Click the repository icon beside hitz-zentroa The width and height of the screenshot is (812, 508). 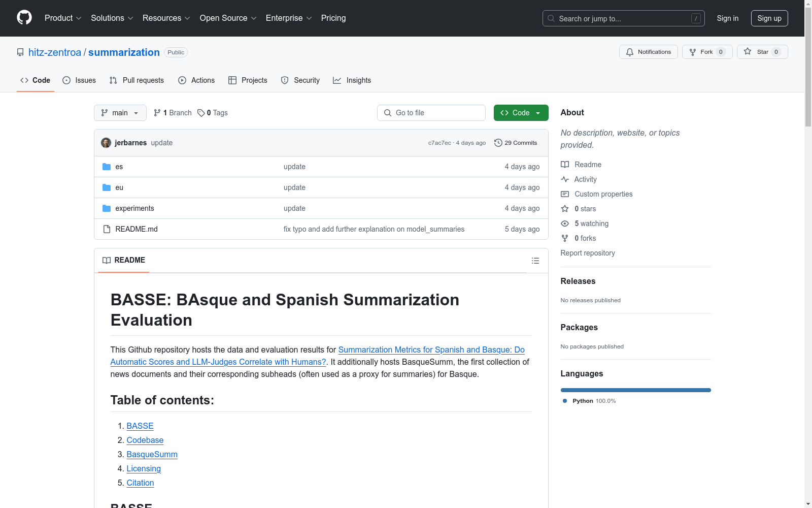20,52
